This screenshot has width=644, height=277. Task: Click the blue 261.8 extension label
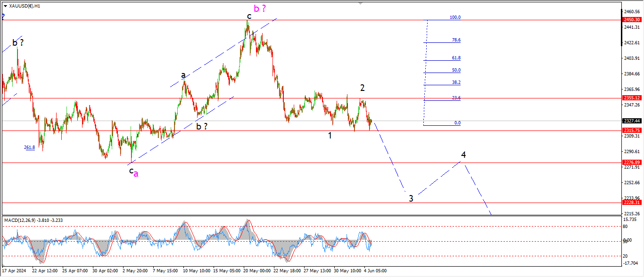[x=29, y=147]
